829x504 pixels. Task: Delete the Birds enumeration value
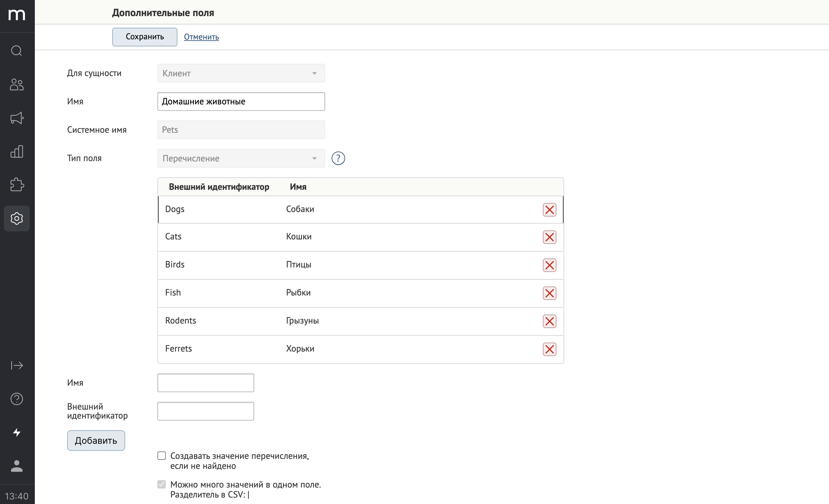click(x=549, y=265)
